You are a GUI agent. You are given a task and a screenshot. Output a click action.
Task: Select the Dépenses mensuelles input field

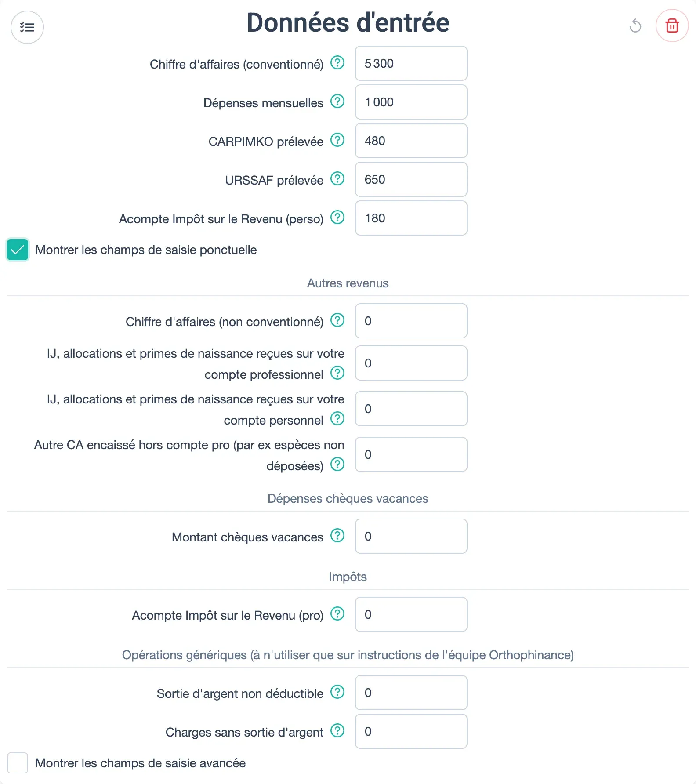coord(411,102)
